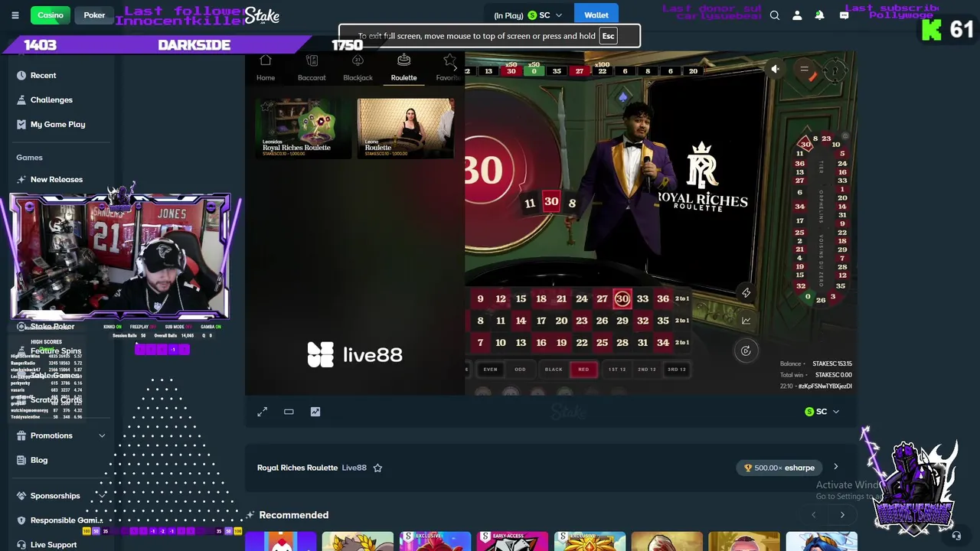Open the site search icon
This screenshot has height=551, width=980.
tap(775, 15)
